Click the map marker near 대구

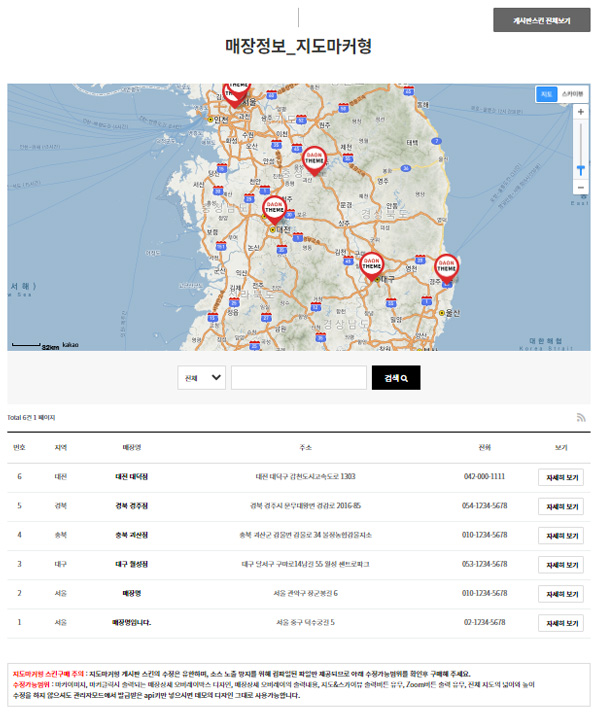(x=372, y=266)
